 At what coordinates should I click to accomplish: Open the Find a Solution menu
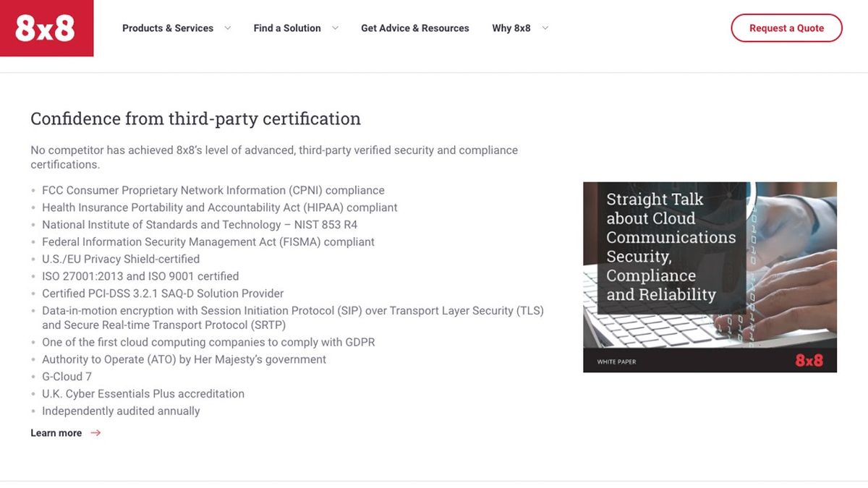click(x=287, y=28)
